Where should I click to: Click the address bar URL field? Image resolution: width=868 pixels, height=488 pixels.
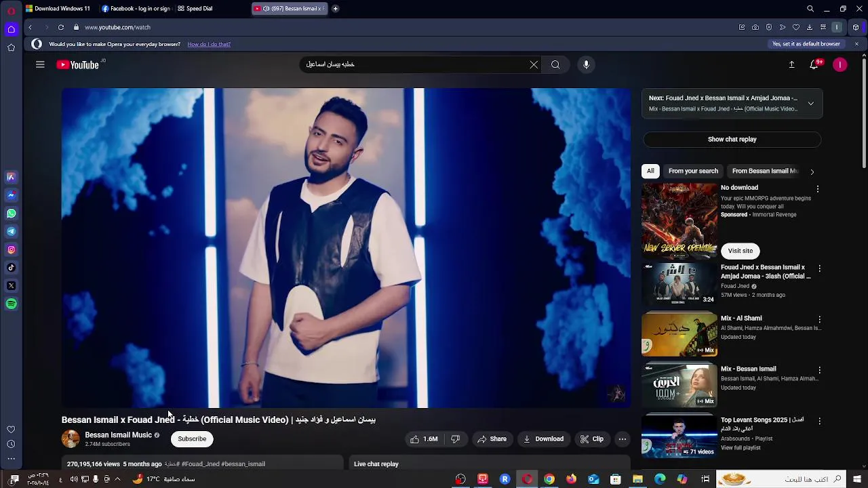tap(407, 27)
